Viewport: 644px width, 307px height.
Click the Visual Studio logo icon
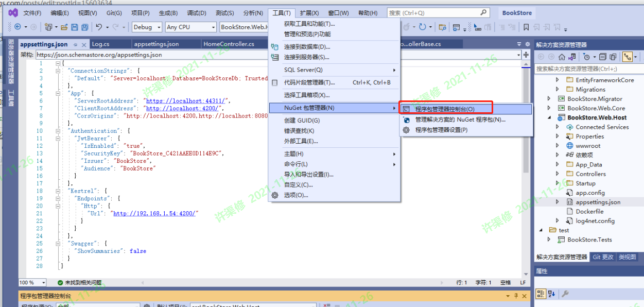(13, 13)
